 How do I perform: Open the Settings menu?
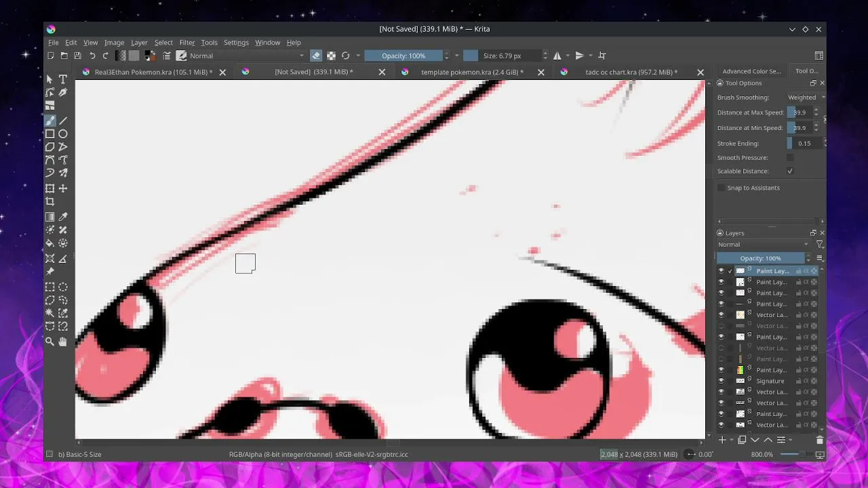(x=236, y=42)
